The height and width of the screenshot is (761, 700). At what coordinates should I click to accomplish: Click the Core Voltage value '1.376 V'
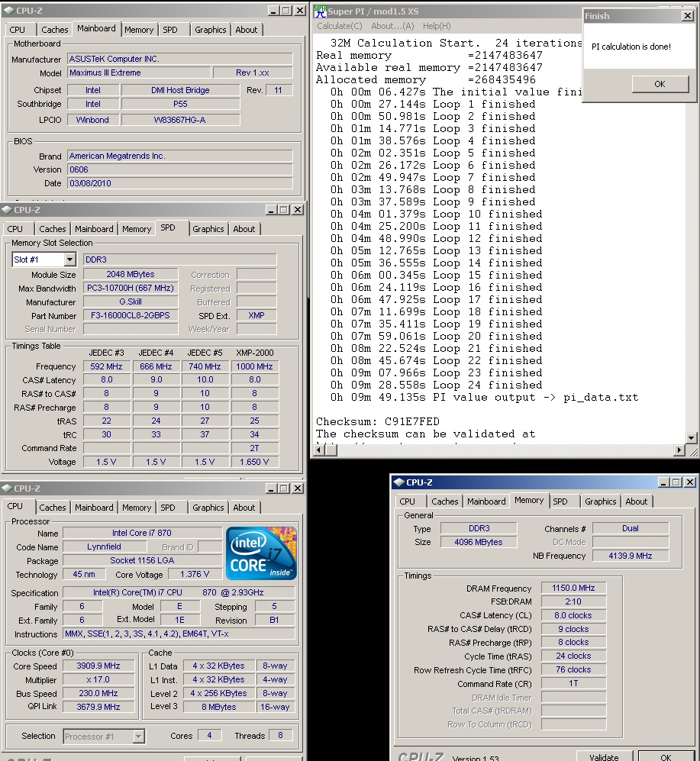[195, 574]
